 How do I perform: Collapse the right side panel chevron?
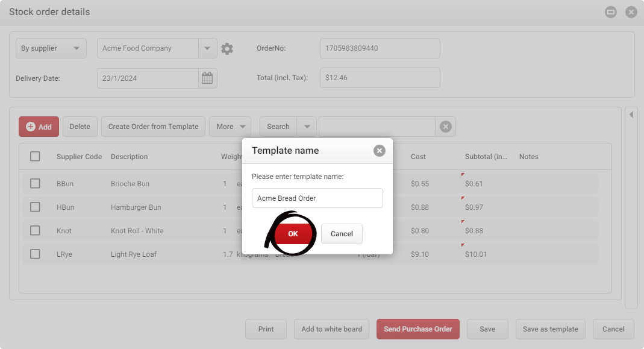631,114
